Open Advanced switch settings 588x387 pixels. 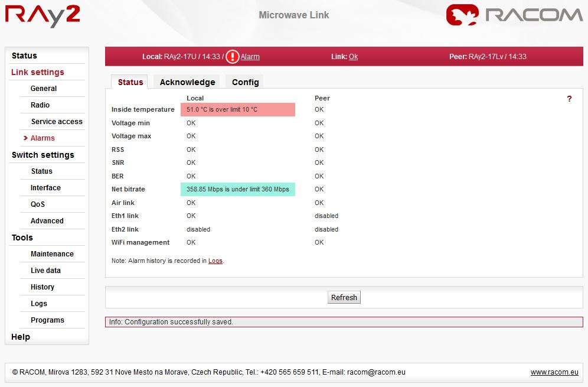point(47,221)
